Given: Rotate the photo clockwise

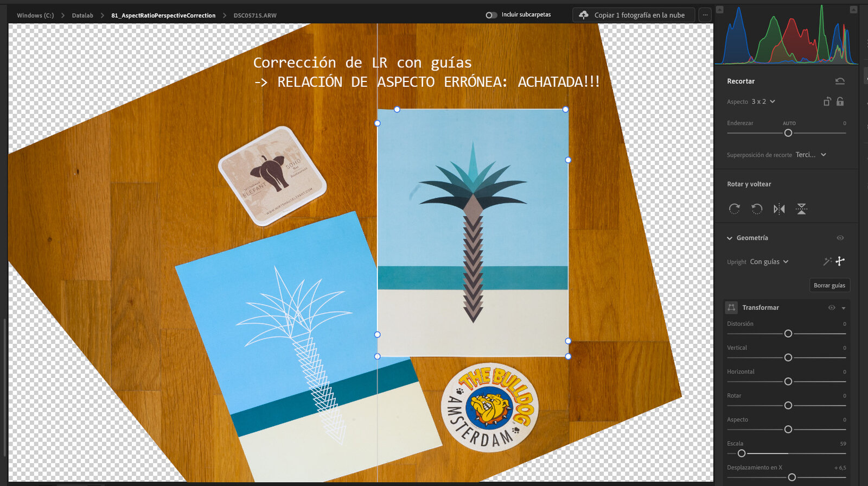Looking at the screenshot, I should pos(735,209).
